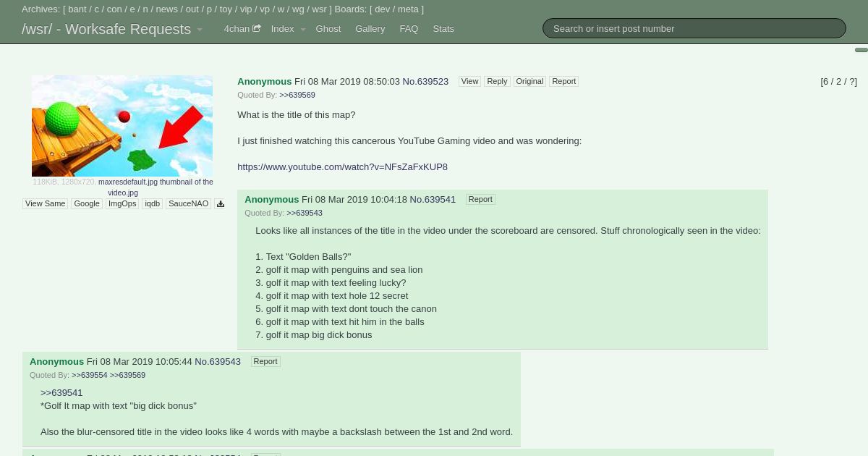Screen dimensions: 868x456
Task: Focus the search or post number field
Action: tap(694, 28)
